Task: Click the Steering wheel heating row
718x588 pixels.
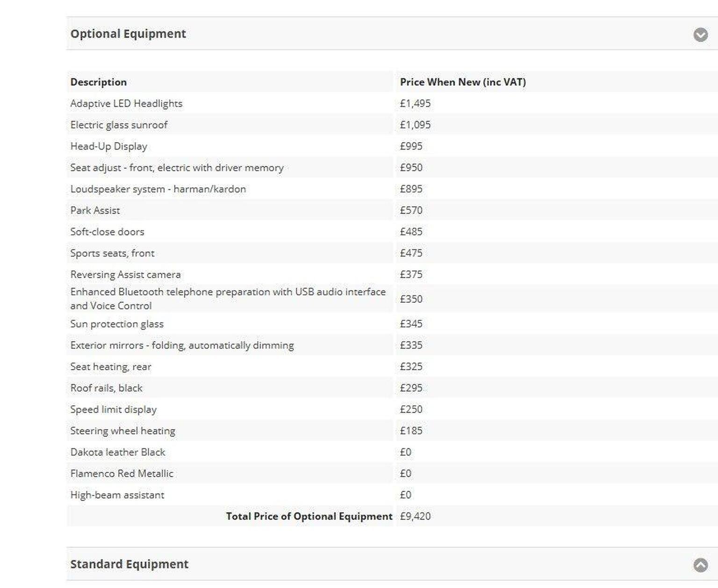Action: 122,430
